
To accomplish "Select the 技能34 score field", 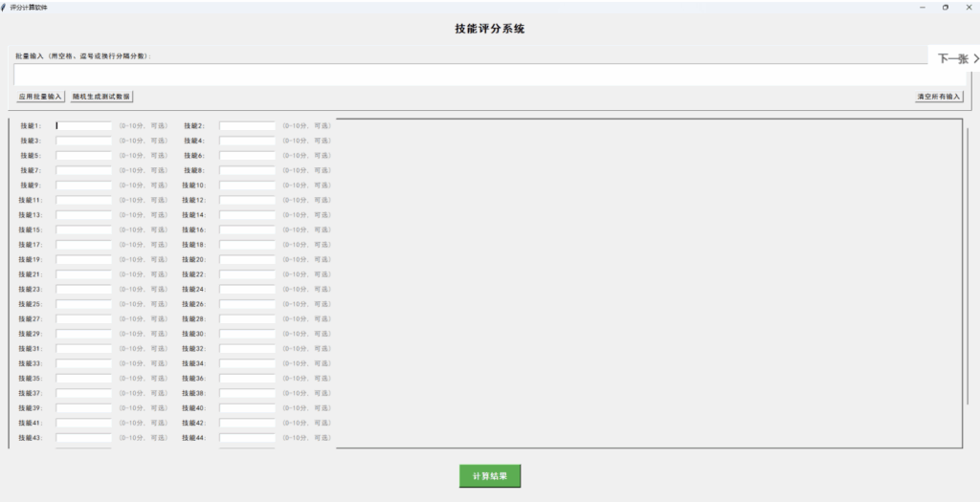I will [x=247, y=363].
